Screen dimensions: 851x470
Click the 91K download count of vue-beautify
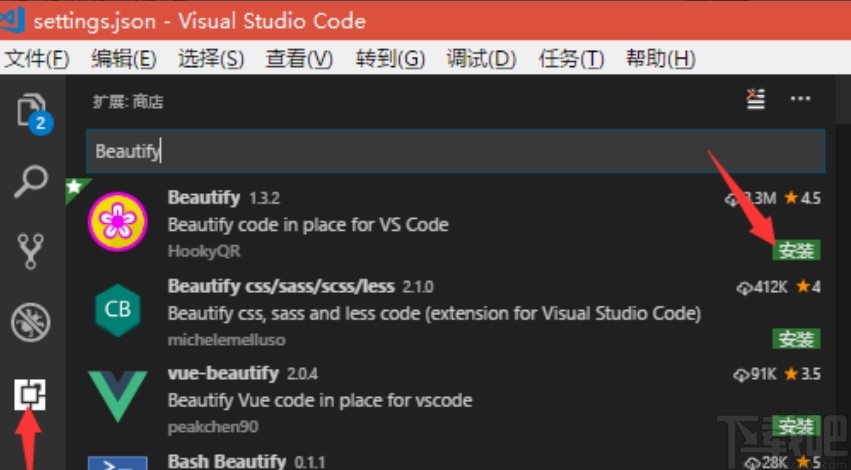754,374
